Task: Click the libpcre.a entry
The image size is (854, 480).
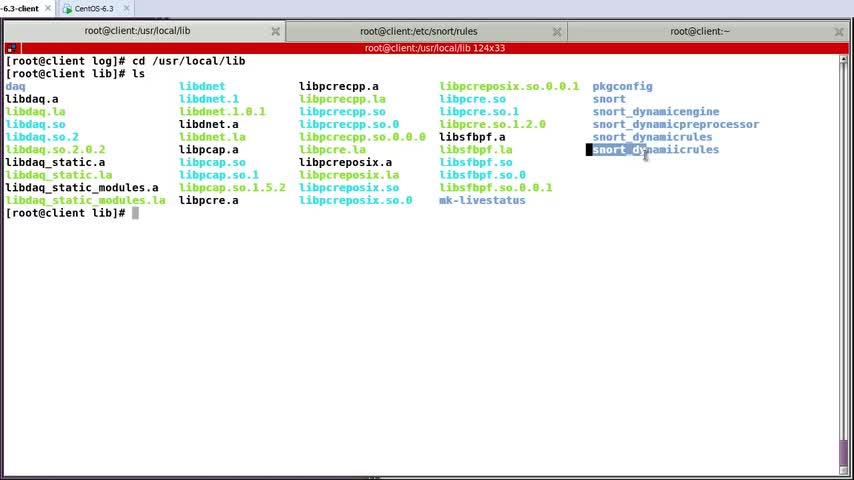Action: pyautogui.click(x=209, y=200)
